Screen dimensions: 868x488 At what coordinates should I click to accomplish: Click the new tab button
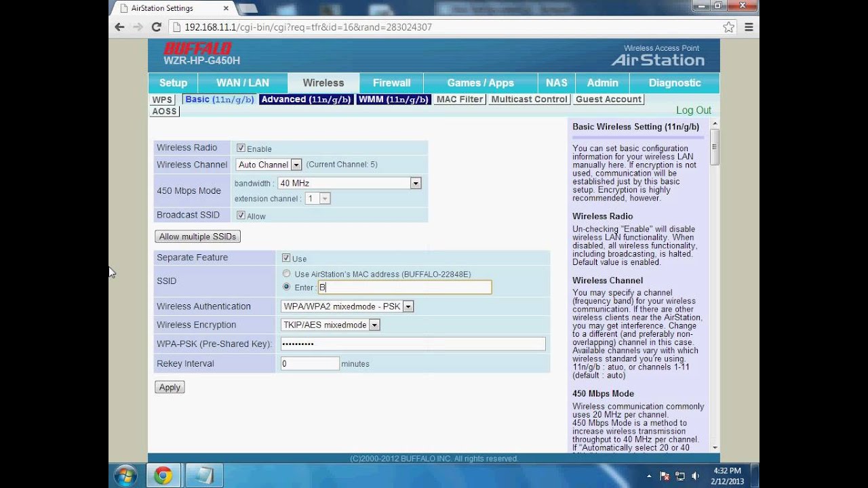(248, 8)
